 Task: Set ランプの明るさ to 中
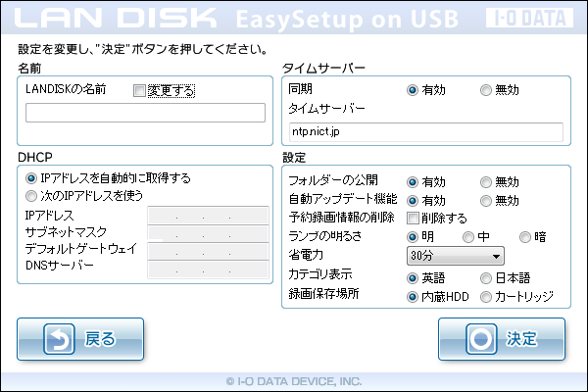tap(468, 236)
